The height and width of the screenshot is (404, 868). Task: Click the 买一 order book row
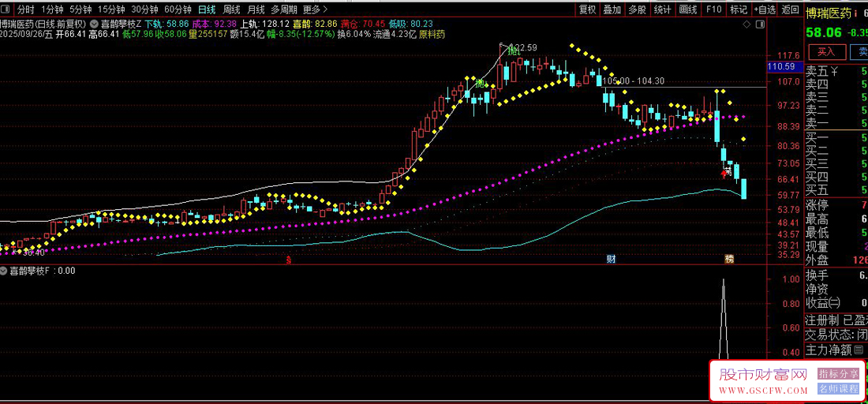836,137
